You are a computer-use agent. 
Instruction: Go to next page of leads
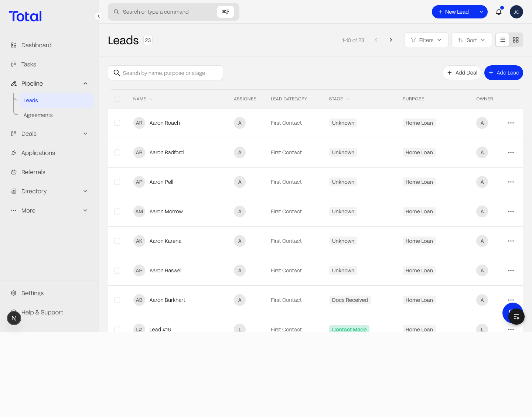pyautogui.click(x=391, y=40)
